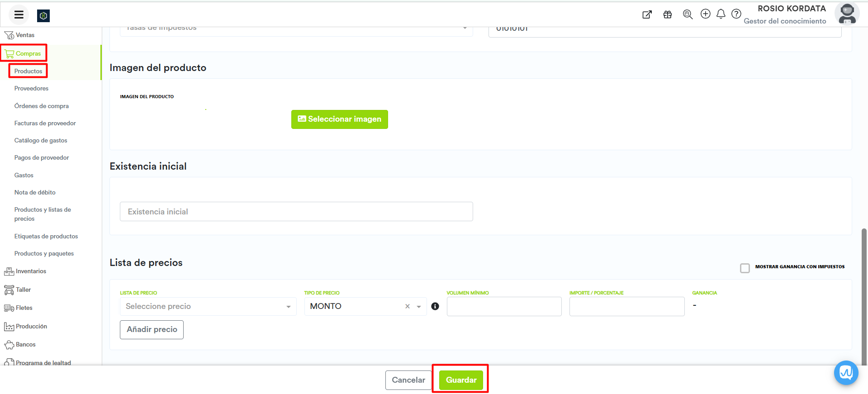Open the hamburger menu icon
Viewport: 868px width, 394px height.
(19, 15)
